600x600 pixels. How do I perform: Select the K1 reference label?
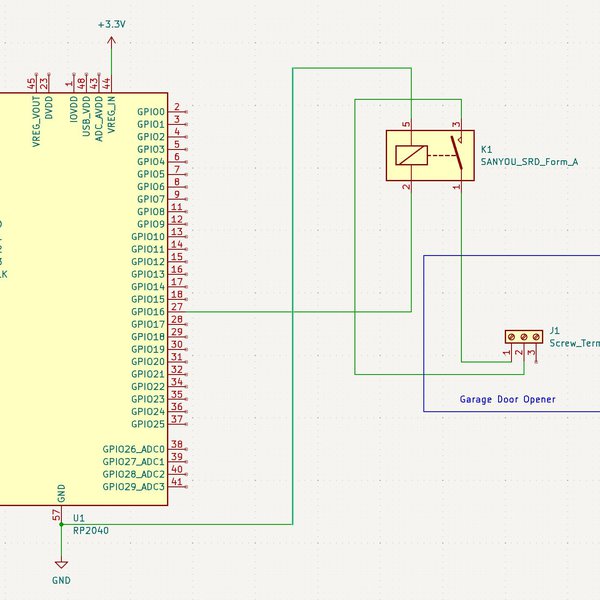[x=486, y=149]
